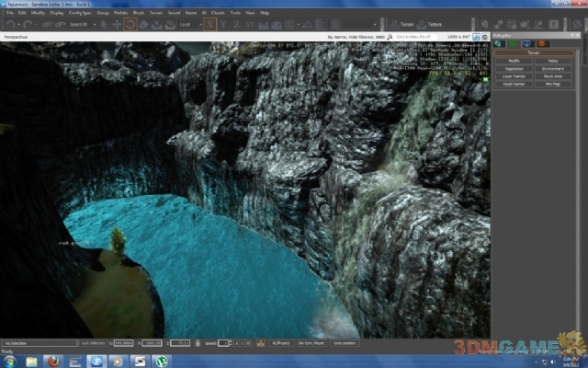This screenshot has height=368, width=588.
Task: Open the Redo history dropdown arrow
Action: (x=36, y=25)
